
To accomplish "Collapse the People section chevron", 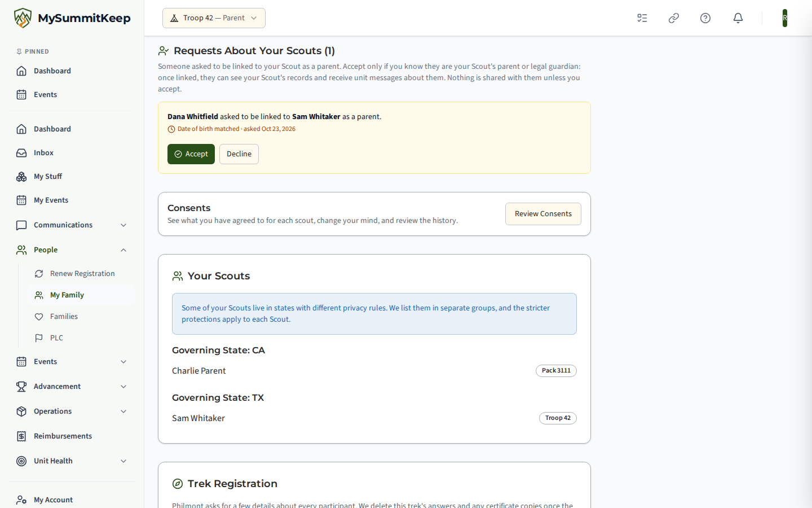I will pos(123,250).
